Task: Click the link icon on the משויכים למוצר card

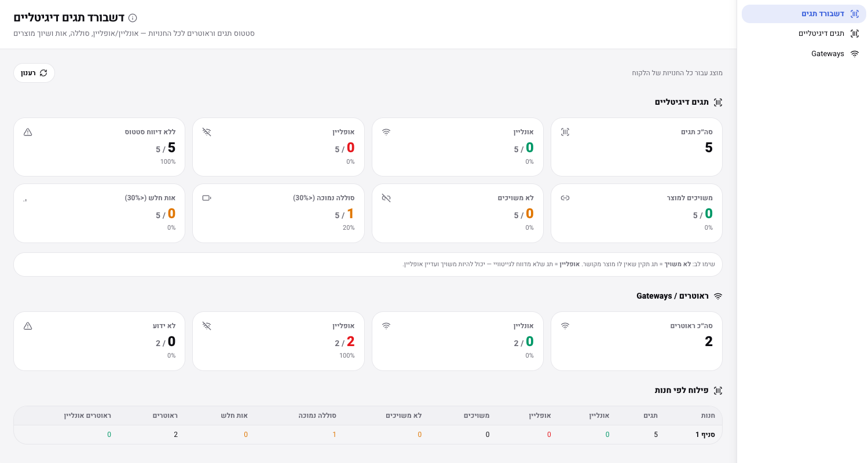Action: [565, 198]
